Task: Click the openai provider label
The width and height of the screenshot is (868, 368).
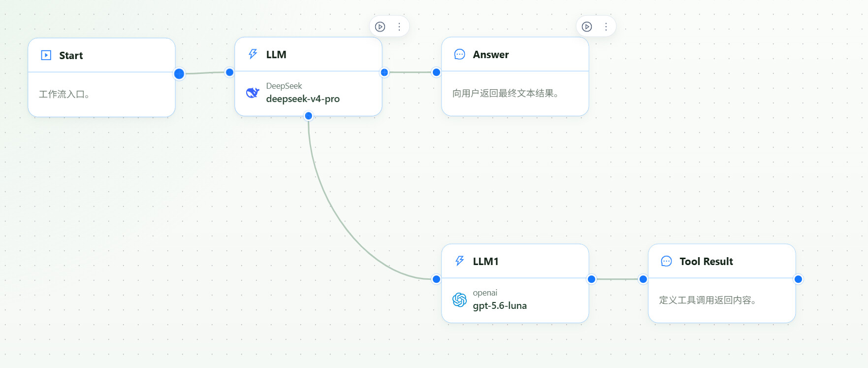Action: [485, 293]
